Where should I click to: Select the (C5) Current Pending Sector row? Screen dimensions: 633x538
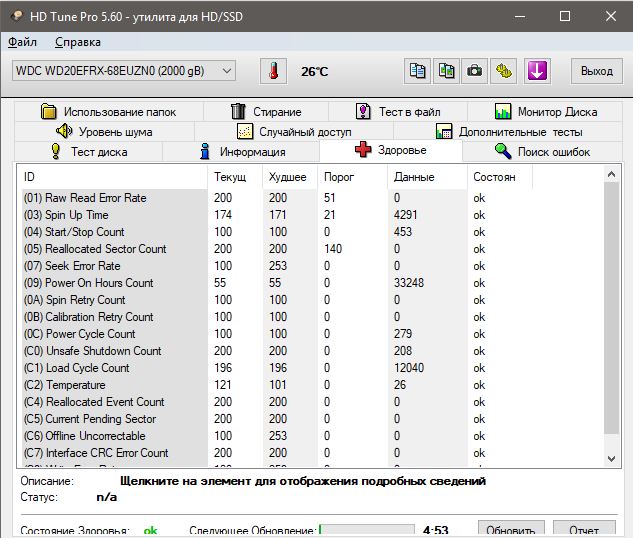275,419
